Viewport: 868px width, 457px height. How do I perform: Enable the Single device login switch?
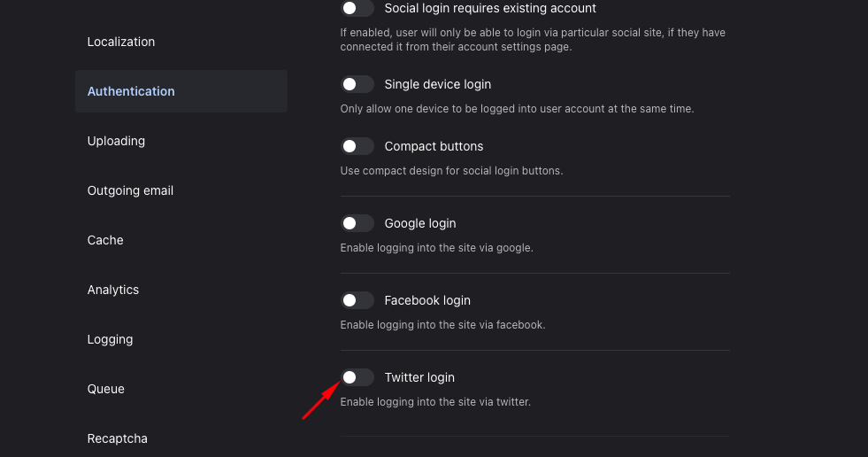click(357, 84)
